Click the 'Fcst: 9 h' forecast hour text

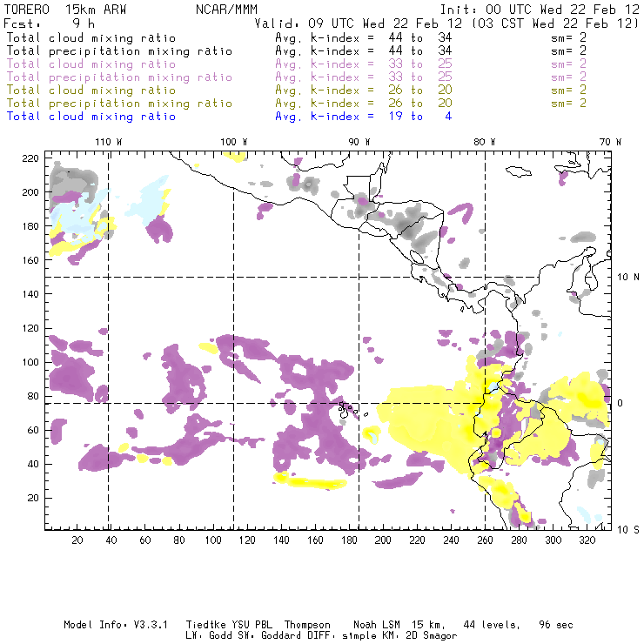[x=49, y=23]
